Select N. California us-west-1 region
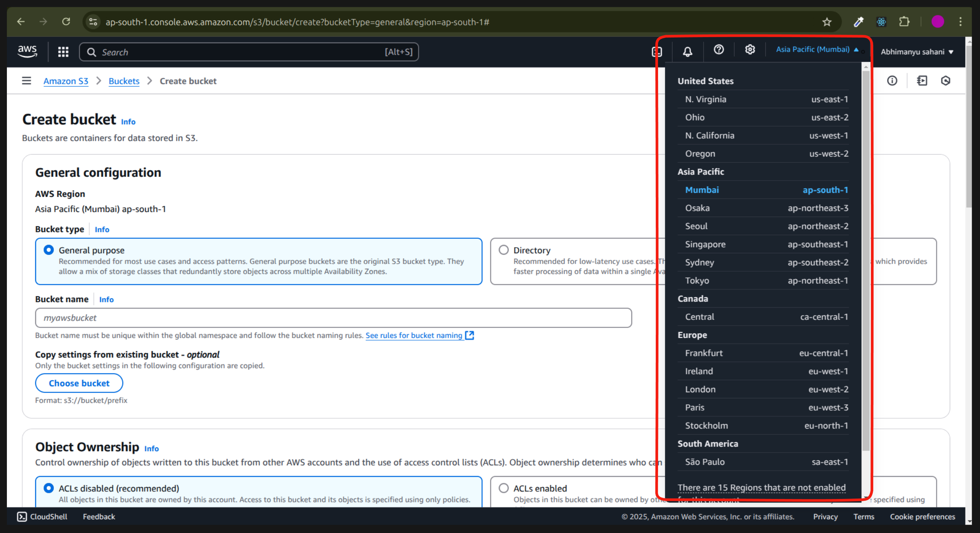Screen dimensions: 980x533 (763, 135)
